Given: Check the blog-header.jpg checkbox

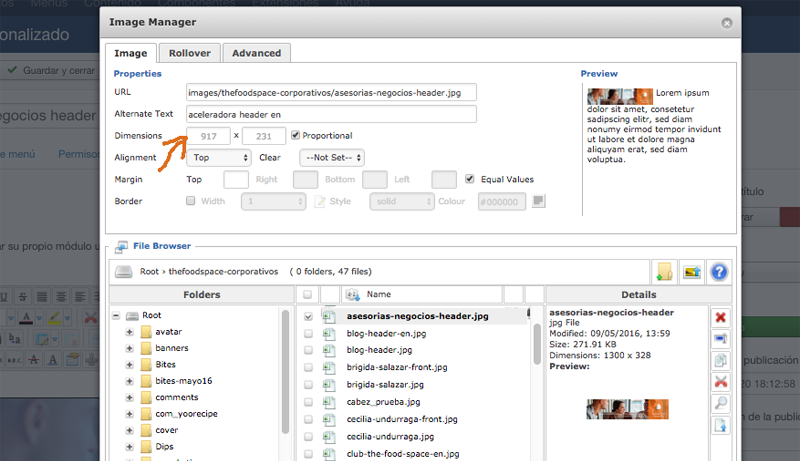Looking at the screenshot, I should coord(308,350).
